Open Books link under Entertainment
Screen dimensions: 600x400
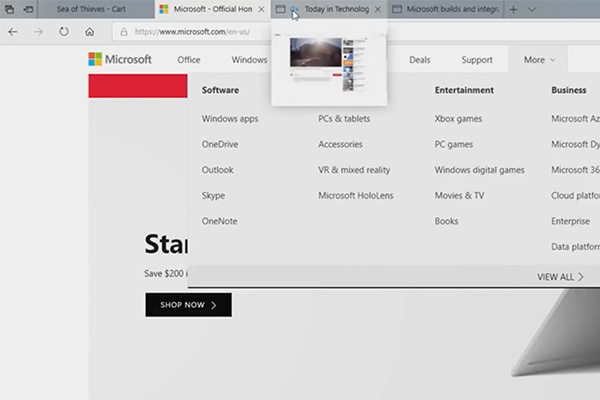(446, 221)
